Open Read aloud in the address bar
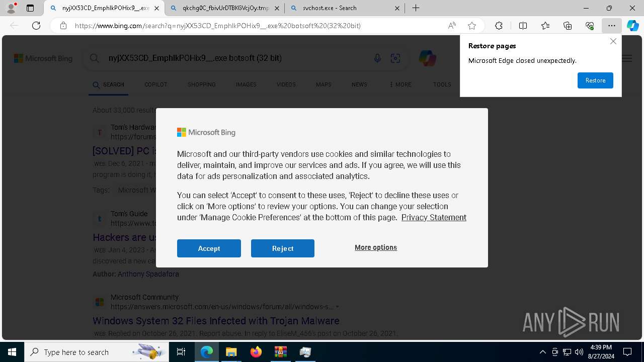 (452, 26)
